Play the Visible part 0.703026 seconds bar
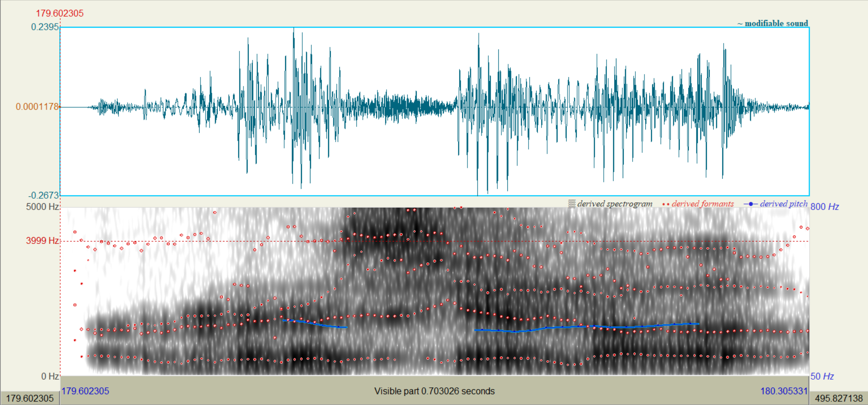This screenshot has height=405, width=868. click(434, 391)
